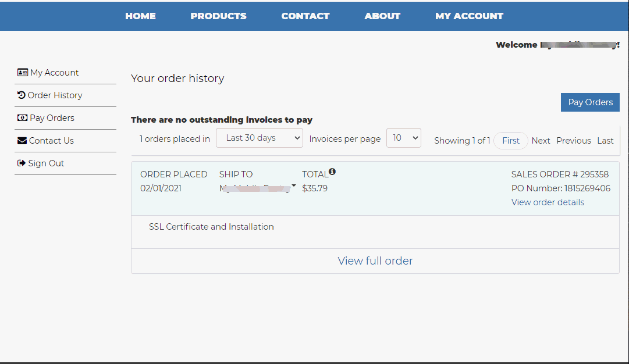Click the Order History clock icon
This screenshot has height=364, width=629.
point(22,95)
